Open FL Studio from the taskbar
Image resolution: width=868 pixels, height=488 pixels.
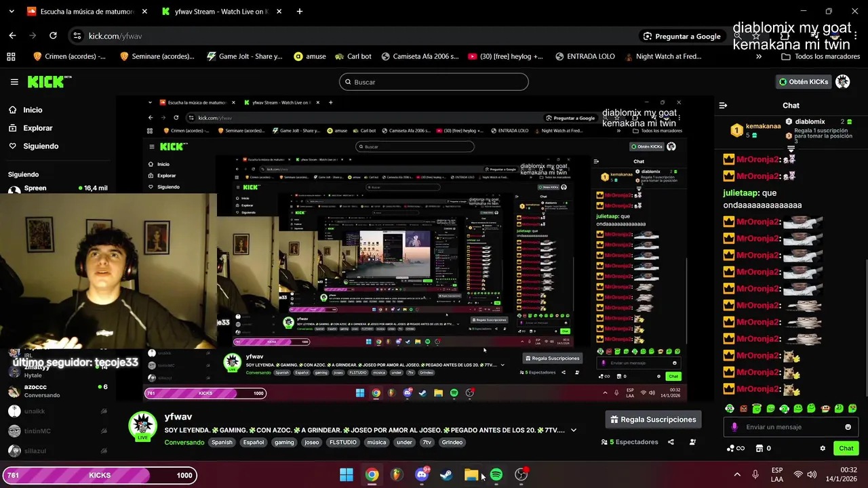point(397,474)
